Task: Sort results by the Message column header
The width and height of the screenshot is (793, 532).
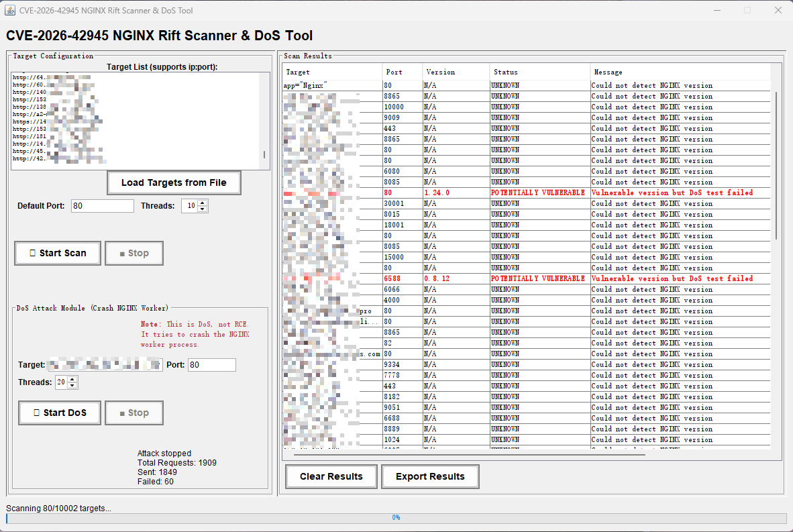Action: point(680,72)
